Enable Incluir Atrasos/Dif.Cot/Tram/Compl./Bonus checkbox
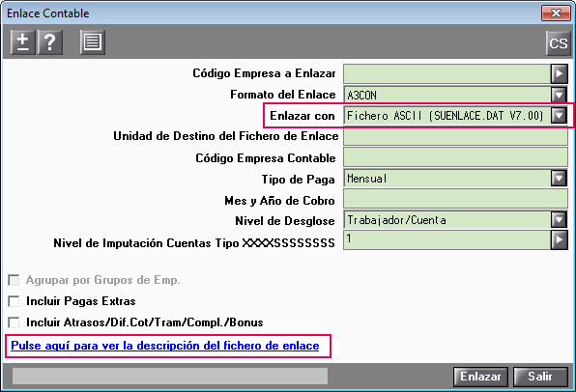 pos(14,322)
